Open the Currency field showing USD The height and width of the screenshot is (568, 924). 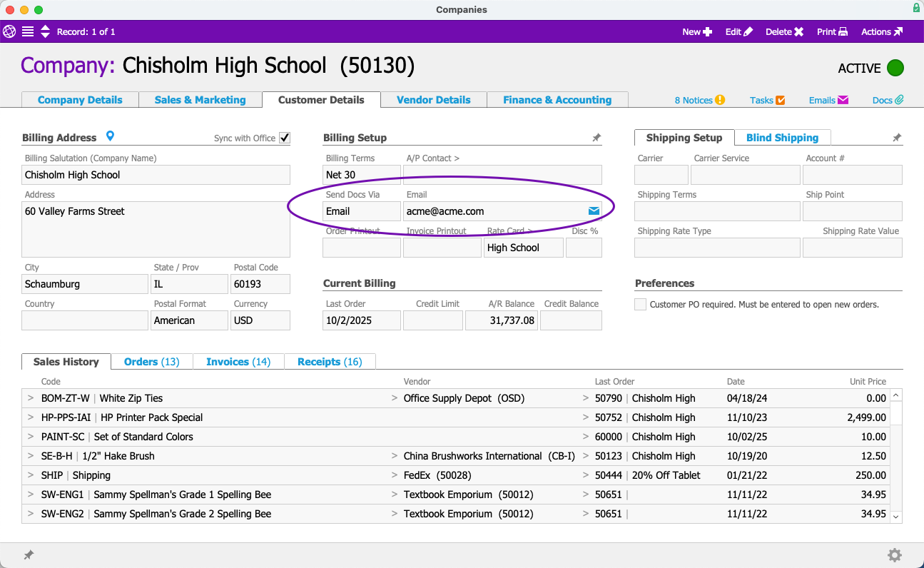pyautogui.click(x=260, y=320)
